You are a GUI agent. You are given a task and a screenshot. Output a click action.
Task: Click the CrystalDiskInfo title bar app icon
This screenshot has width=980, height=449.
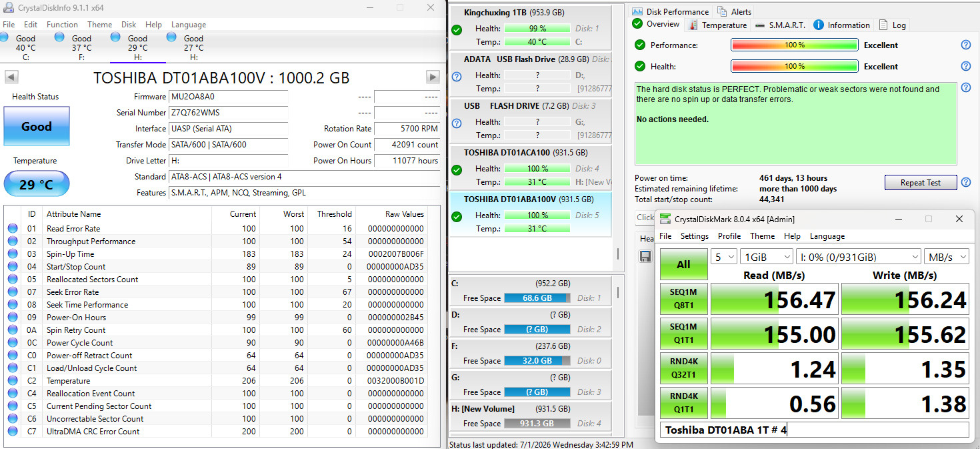(8, 7)
